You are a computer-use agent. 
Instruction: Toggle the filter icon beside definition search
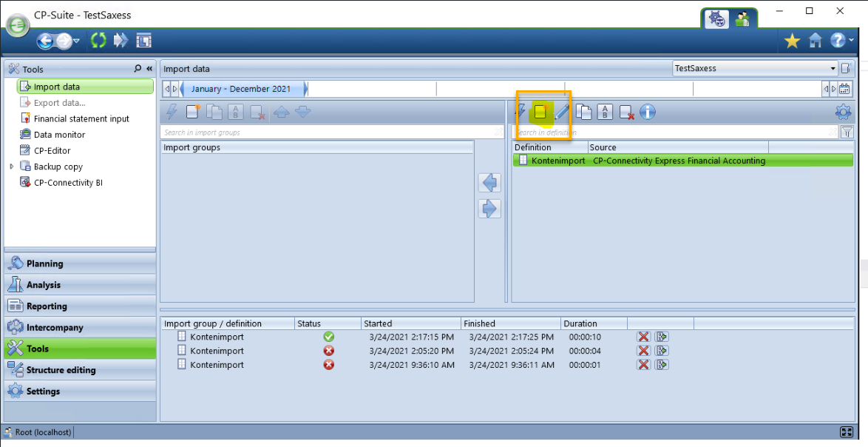(x=847, y=132)
